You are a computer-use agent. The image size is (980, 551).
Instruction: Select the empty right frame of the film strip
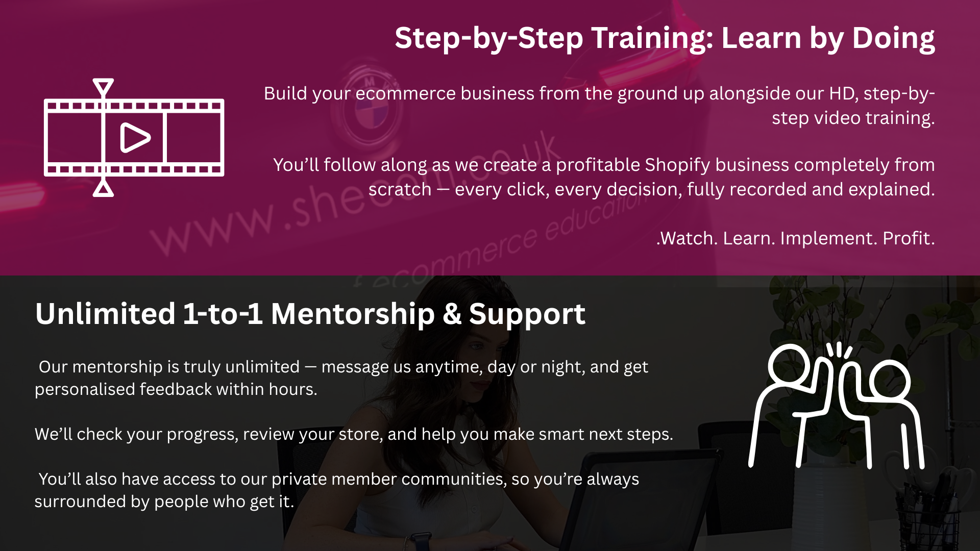(x=194, y=137)
